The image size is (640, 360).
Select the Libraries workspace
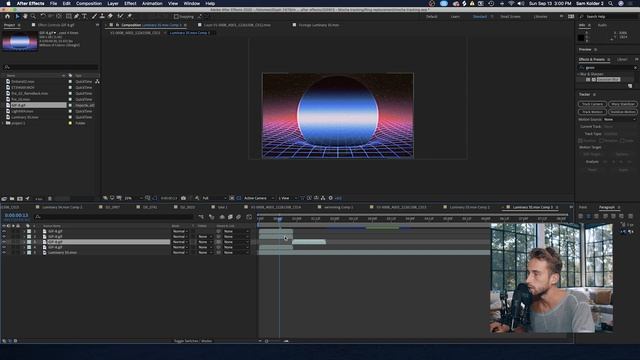(540, 17)
